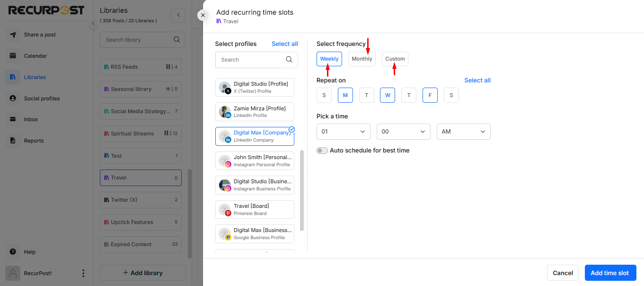644x286 pixels.
Task: Toggle Wednesday in Repeat on
Action: (388, 95)
